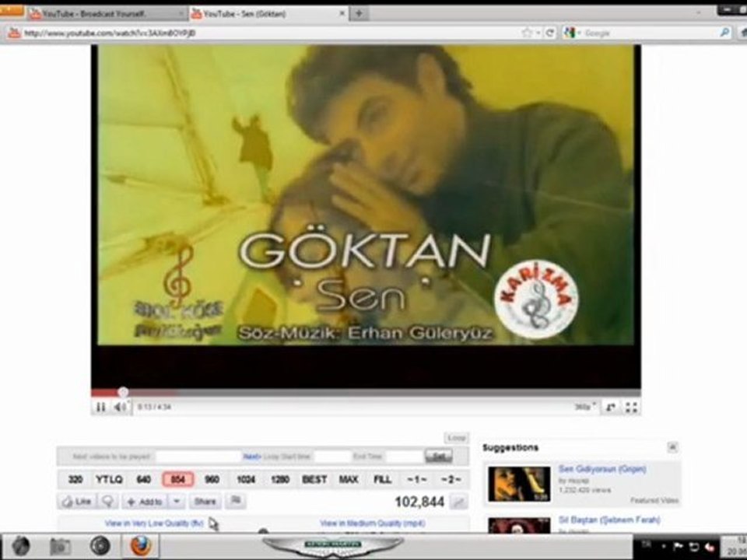Flag the video with the flag icon

pos(235,501)
